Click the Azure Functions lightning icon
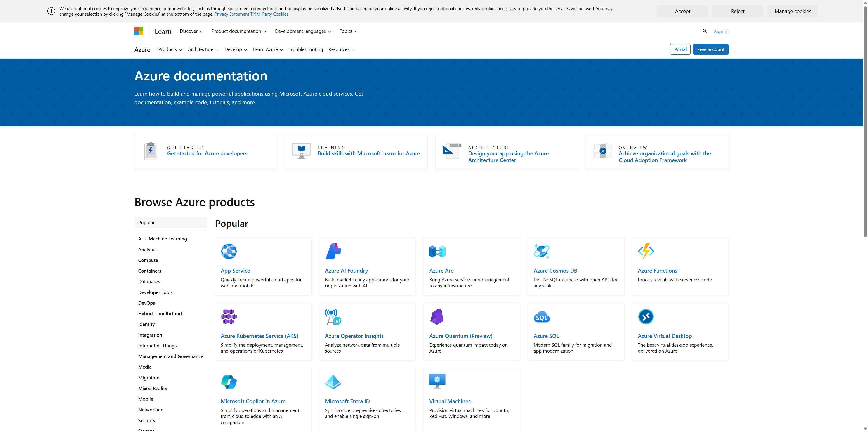The width and height of the screenshot is (868, 431). 646,251
